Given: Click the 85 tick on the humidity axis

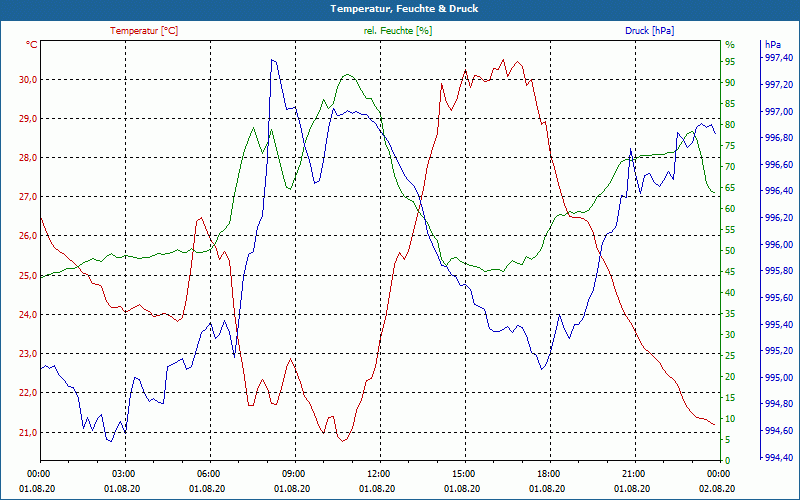Looking at the screenshot, I should coord(730,104).
